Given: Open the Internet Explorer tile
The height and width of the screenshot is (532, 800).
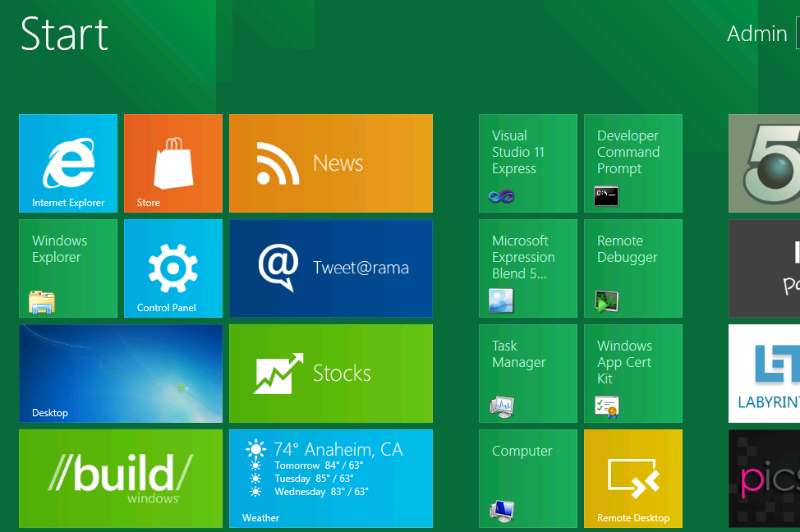Looking at the screenshot, I should coord(68,163).
